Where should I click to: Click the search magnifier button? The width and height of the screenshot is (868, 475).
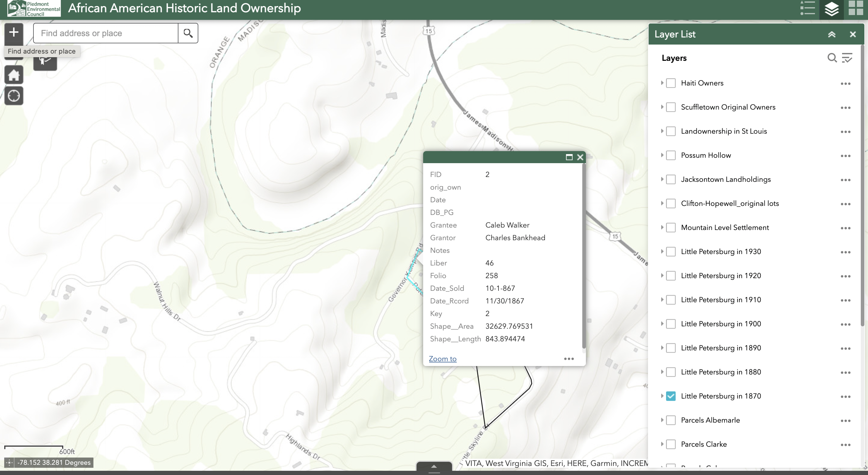tap(188, 33)
